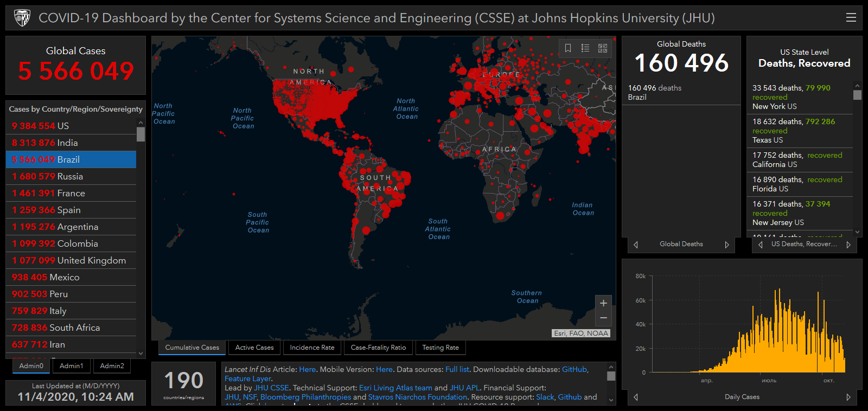Screen dimensions: 868x411
Task: Go to previous US Deaths, Recovered page
Action: [761, 245]
